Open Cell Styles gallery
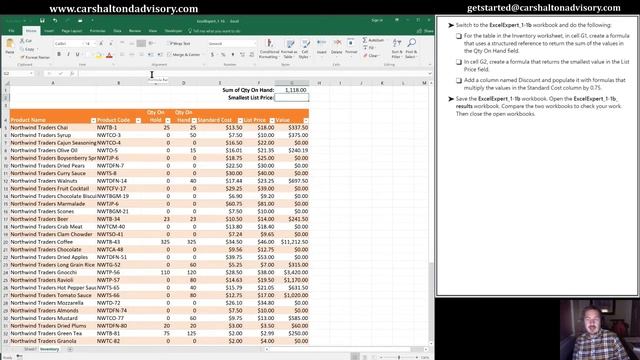 coord(304,49)
